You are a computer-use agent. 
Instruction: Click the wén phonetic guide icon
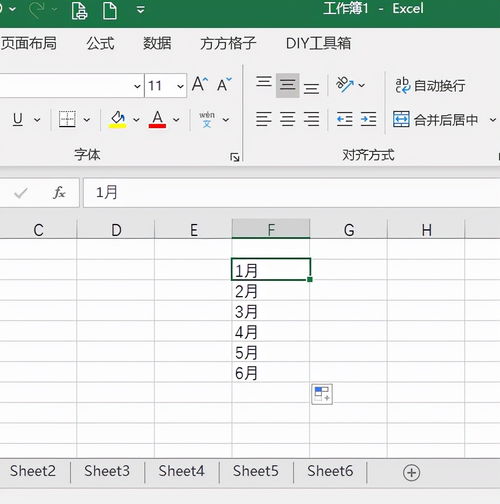tap(207, 119)
